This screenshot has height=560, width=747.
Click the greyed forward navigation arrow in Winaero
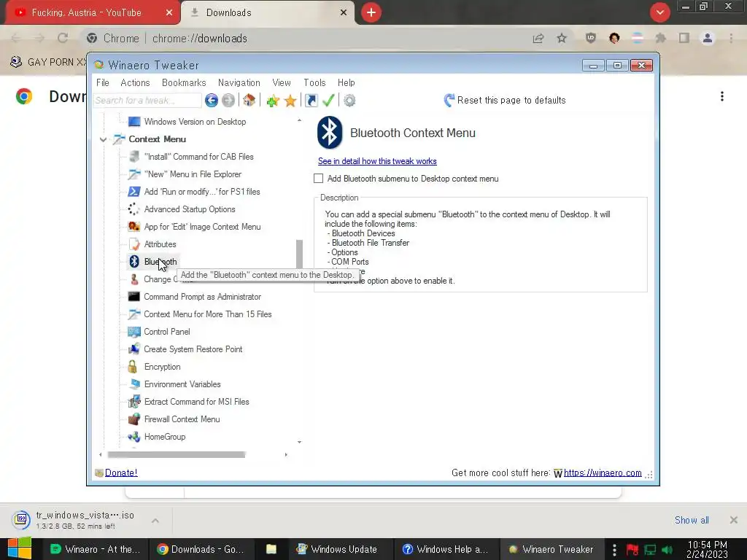pos(228,100)
